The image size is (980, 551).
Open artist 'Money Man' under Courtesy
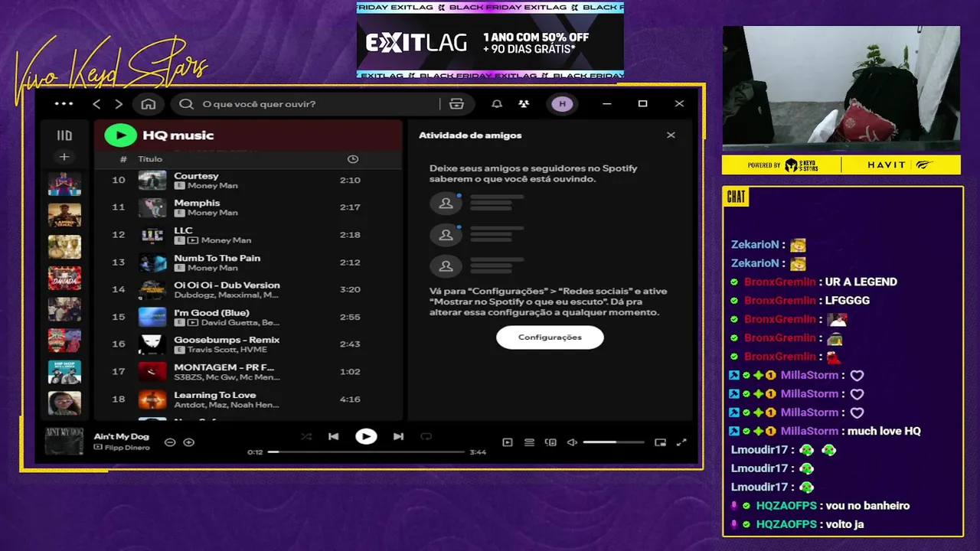point(213,186)
